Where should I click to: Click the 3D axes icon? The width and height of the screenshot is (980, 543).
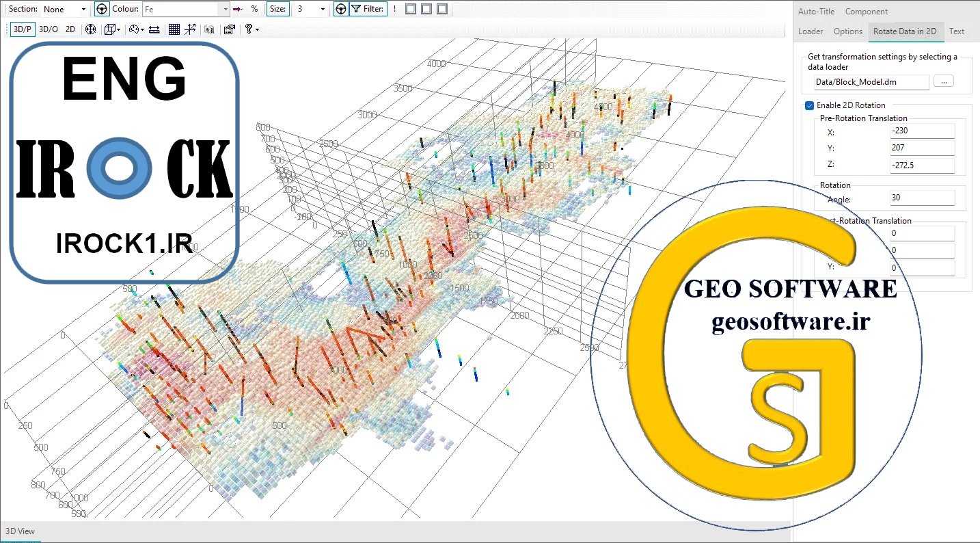click(x=191, y=29)
